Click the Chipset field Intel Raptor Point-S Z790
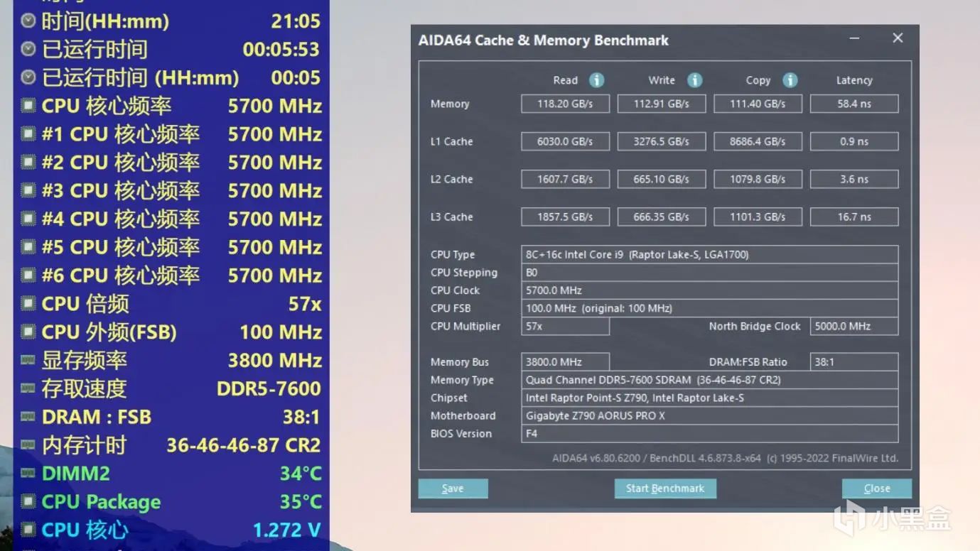 [710, 398]
